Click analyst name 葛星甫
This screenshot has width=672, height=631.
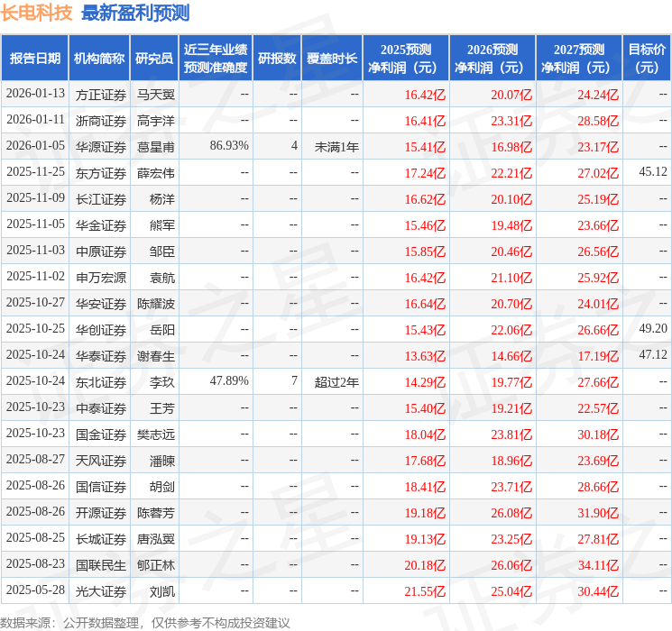(155, 147)
